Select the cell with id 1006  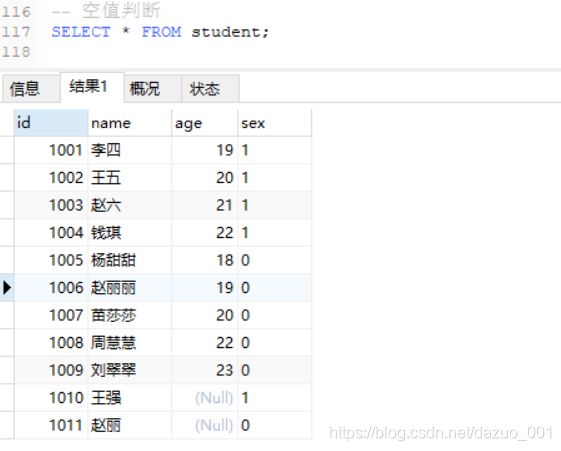click(x=51, y=288)
